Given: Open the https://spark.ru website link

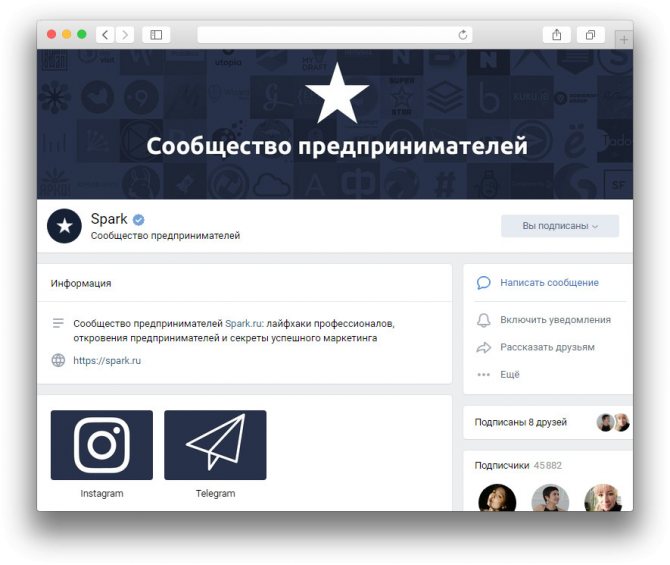Looking at the screenshot, I should 107,360.
